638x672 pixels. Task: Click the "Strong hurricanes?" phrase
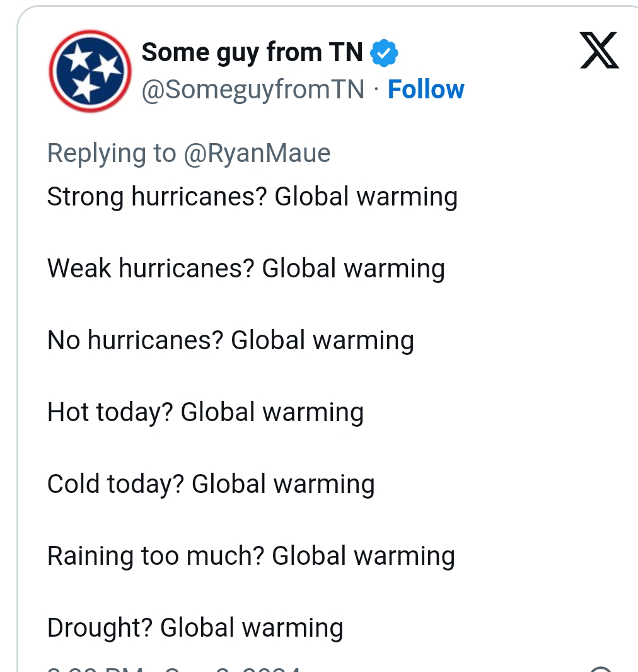point(158,197)
